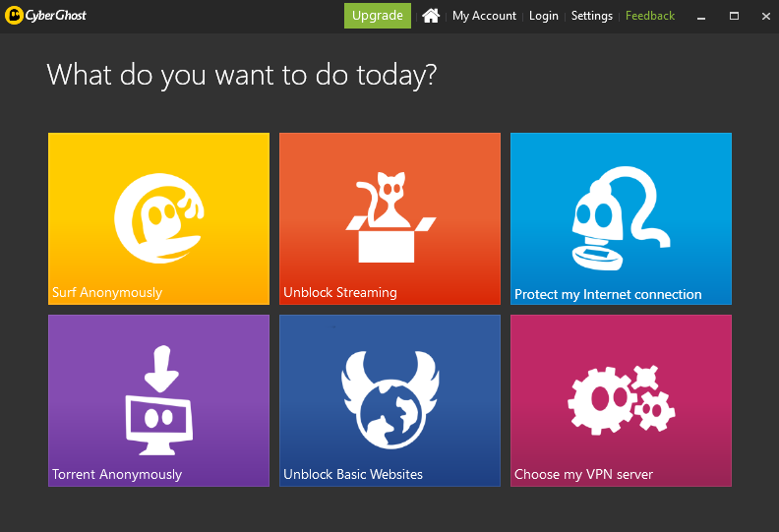Viewport: 779px width, 532px height.
Task: Open the Login menu item
Action: tap(544, 16)
